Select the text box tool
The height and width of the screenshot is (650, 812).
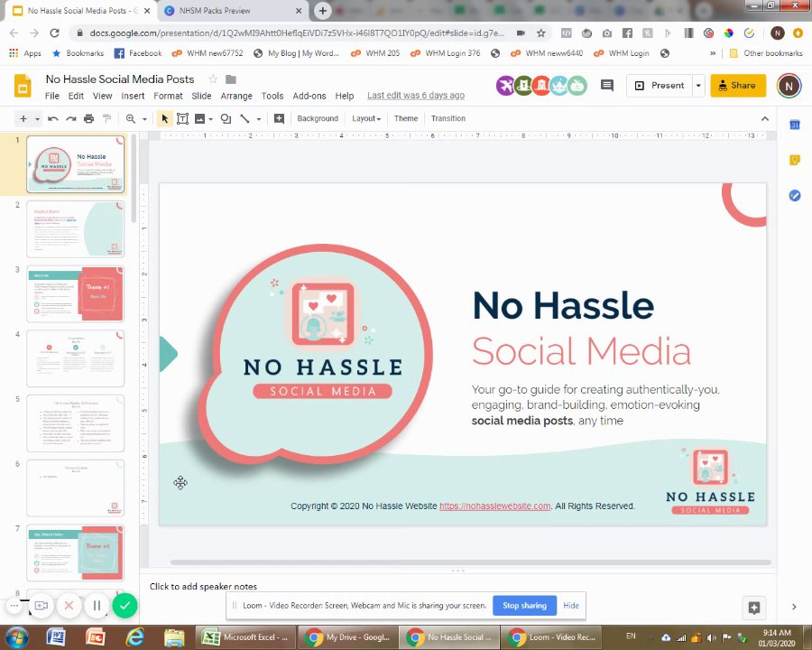coord(182,118)
